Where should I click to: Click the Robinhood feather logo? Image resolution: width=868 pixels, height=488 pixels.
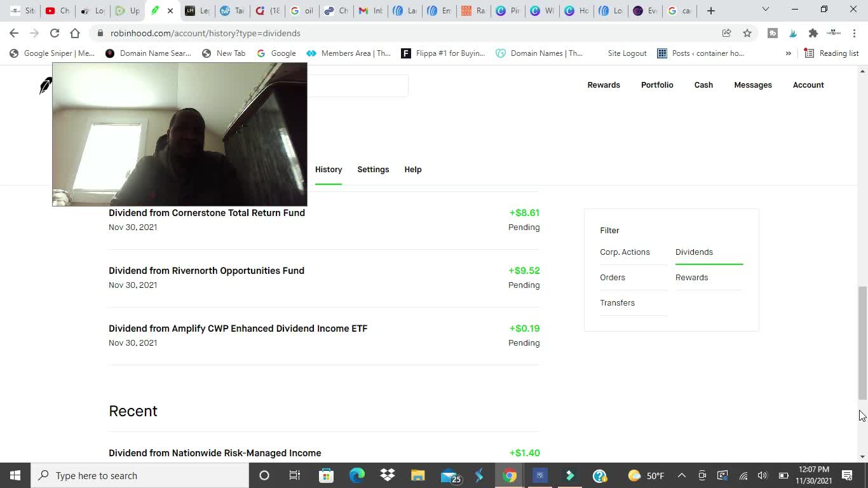tap(45, 85)
